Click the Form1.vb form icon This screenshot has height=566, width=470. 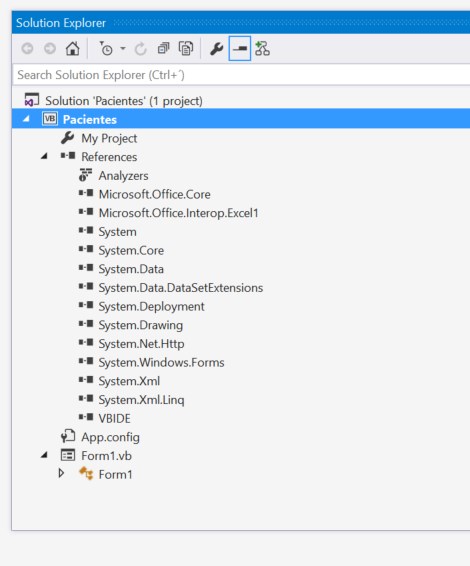coord(68,455)
